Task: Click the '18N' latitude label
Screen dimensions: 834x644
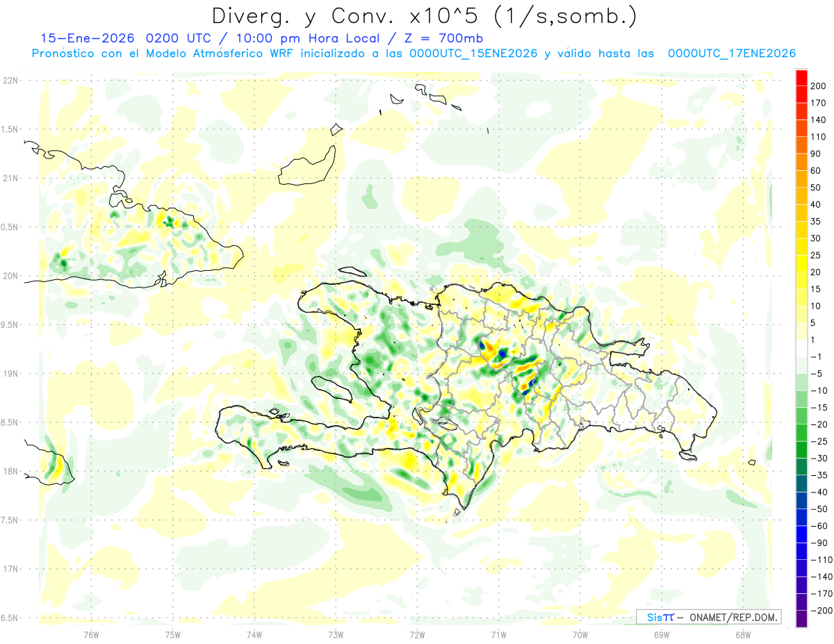Action: 11,472
